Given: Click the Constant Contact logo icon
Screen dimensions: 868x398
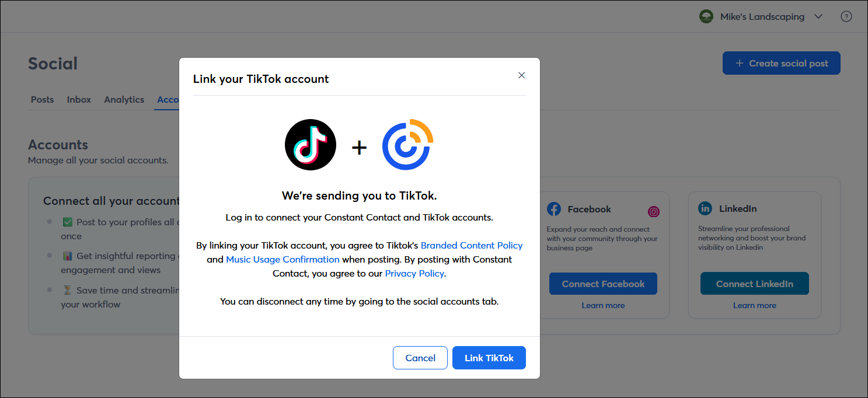Looking at the screenshot, I should pyautogui.click(x=407, y=145).
